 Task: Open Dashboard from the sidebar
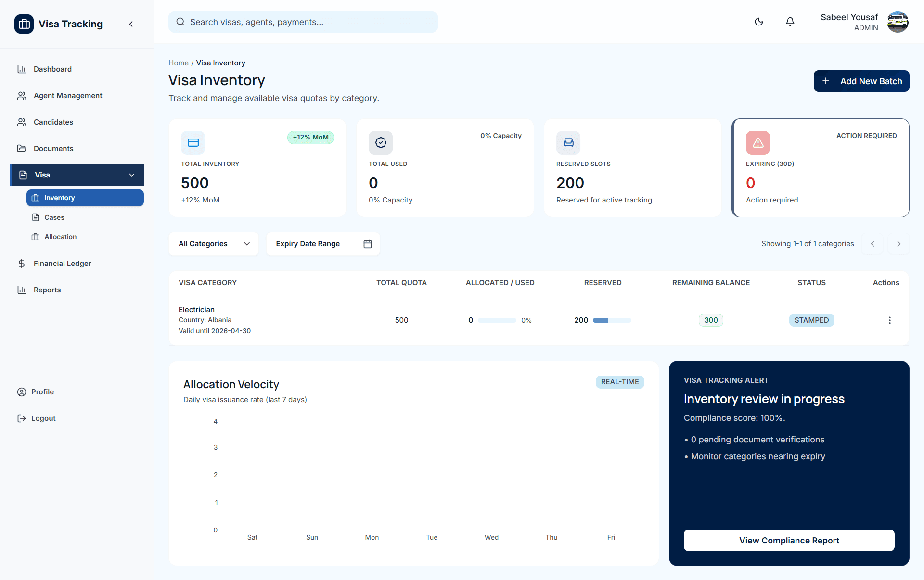tap(77, 69)
